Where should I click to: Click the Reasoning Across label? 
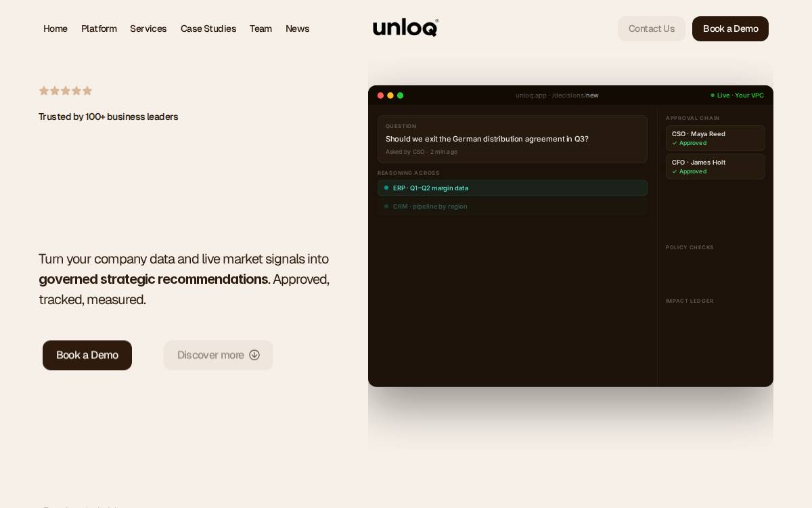(x=408, y=173)
